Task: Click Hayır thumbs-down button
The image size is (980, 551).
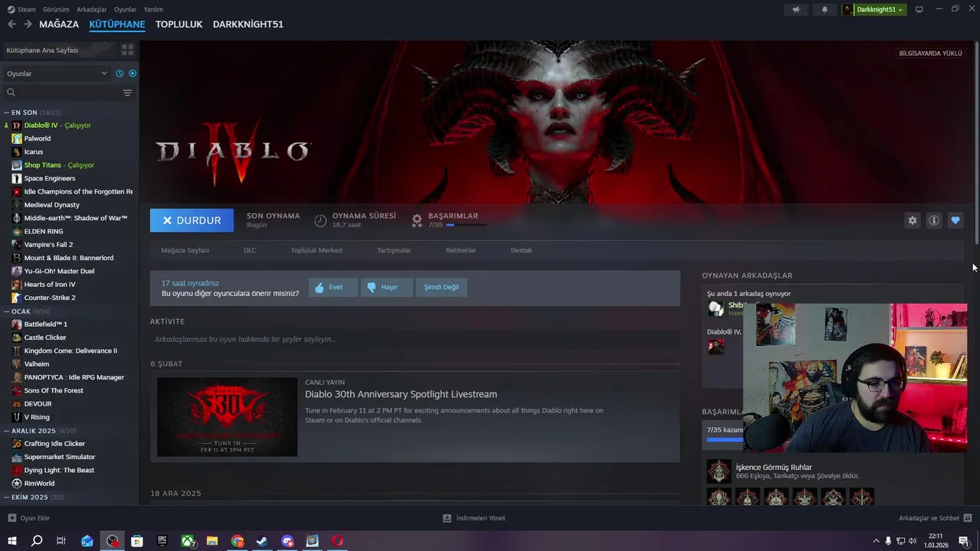Action: pyautogui.click(x=387, y=287)
